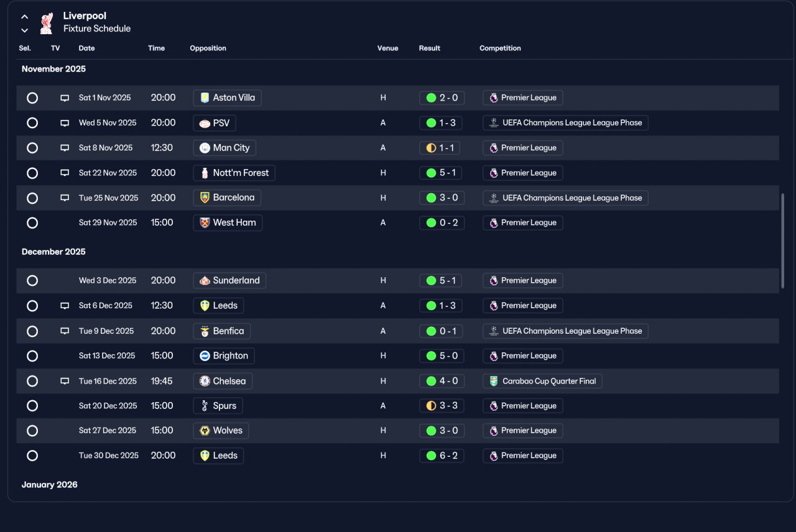Open the 1 - 1 result against Man City
This screenshot has width=796, height=532.
point(440,148)
